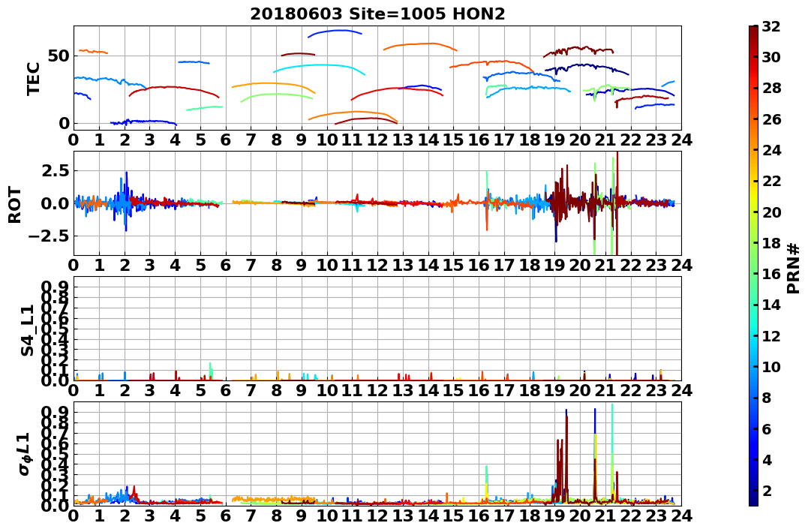The width and height of the screenshot is (808, 532).
Task: Click x-tick label 16 under ROT panel
Action: point(479,265)
